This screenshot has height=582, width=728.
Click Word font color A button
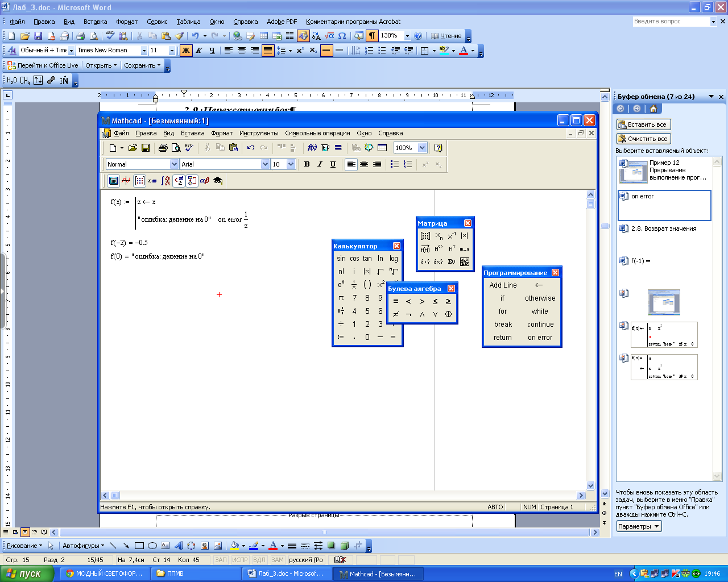[464, 51]
